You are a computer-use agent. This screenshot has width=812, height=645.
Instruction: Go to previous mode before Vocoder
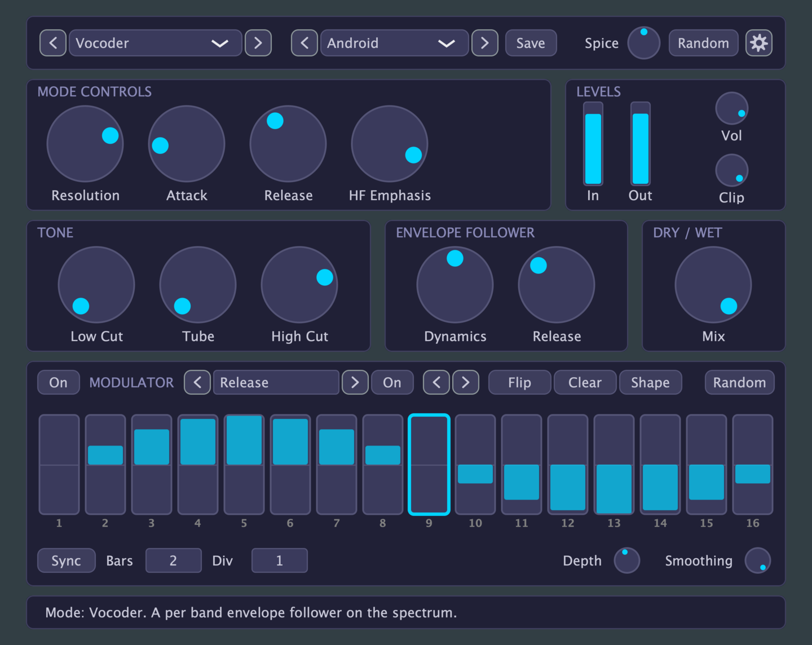pos(53,43)
